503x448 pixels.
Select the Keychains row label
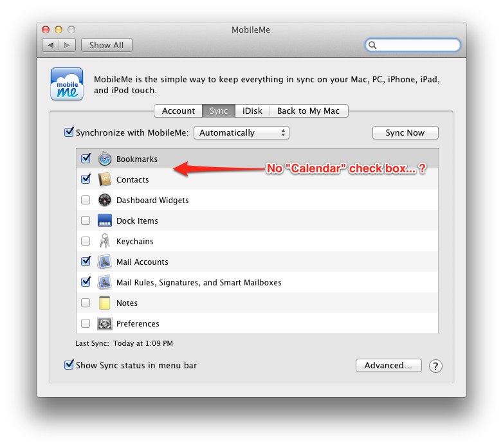pos(134,241)
